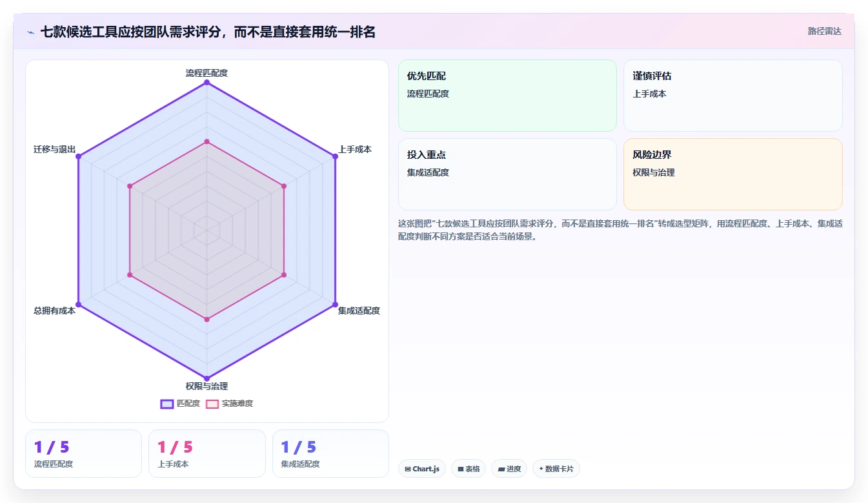This screenshot has width=868, height=503.
Task: Select the purple data point on the 流程匹配度 radar axis
Action: point(207,83)
